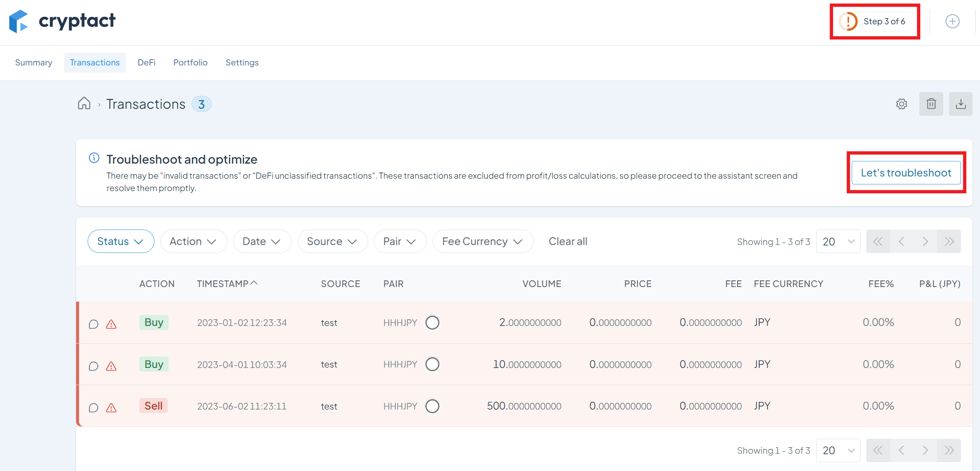Open the page size selector showing 20

pyautogui.click(x=838, y=241)
